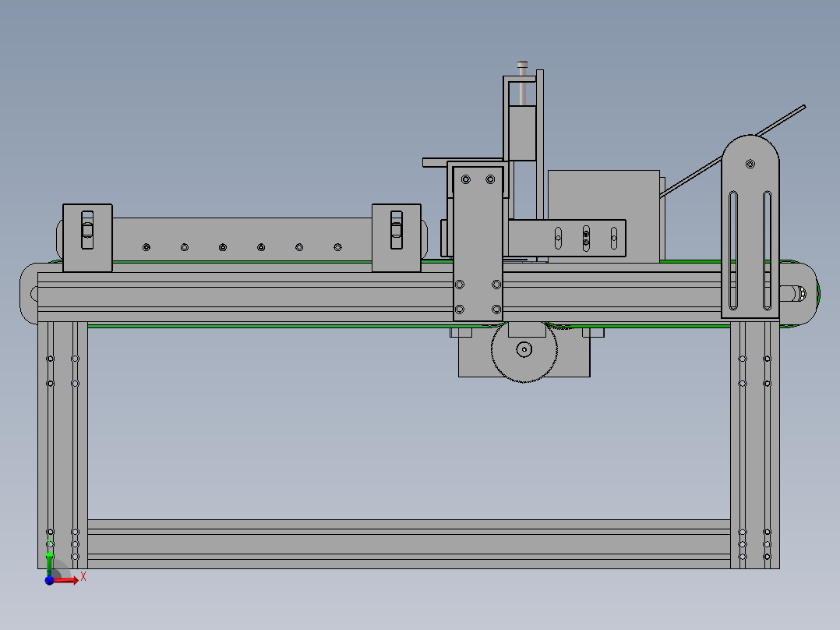Image resolution: width=840 pixels, height=630 pixels.
Task: Select the bottom horizontal crossbar of the frame
Action: (409, 543)
